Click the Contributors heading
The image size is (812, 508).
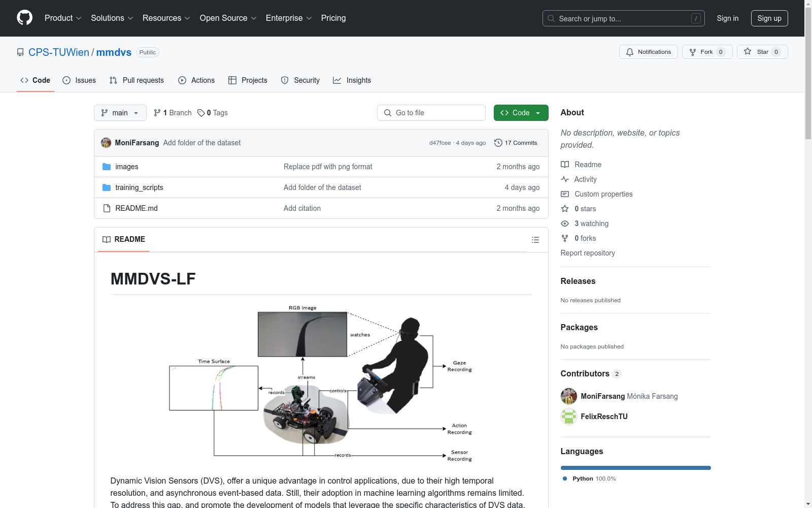pyautogui.click(x=585, y=373)
